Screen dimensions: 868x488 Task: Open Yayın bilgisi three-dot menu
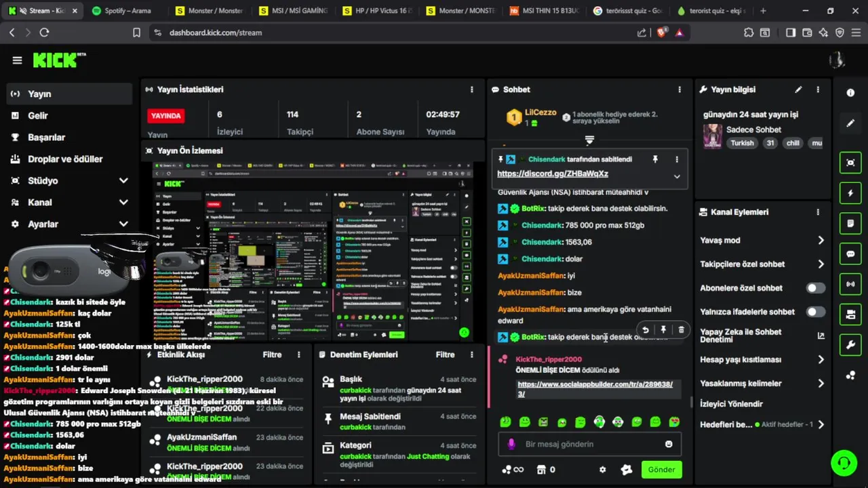[x=818, y=89]
